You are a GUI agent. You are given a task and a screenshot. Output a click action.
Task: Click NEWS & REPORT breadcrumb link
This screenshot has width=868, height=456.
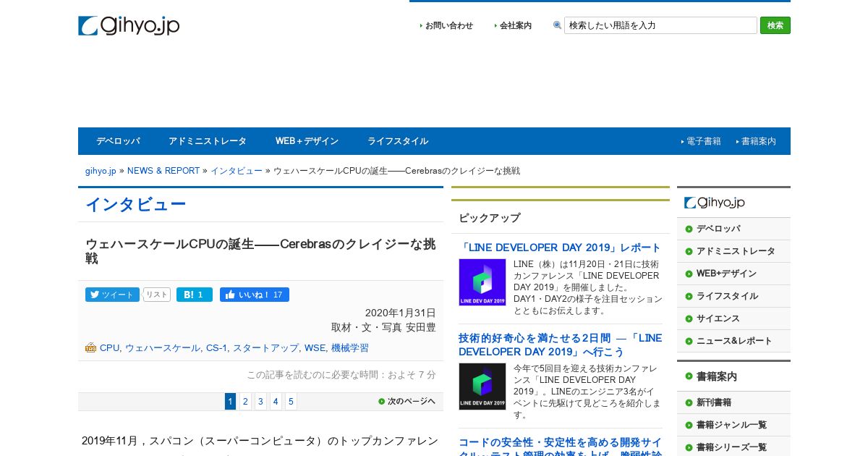[x=163, y=171]
